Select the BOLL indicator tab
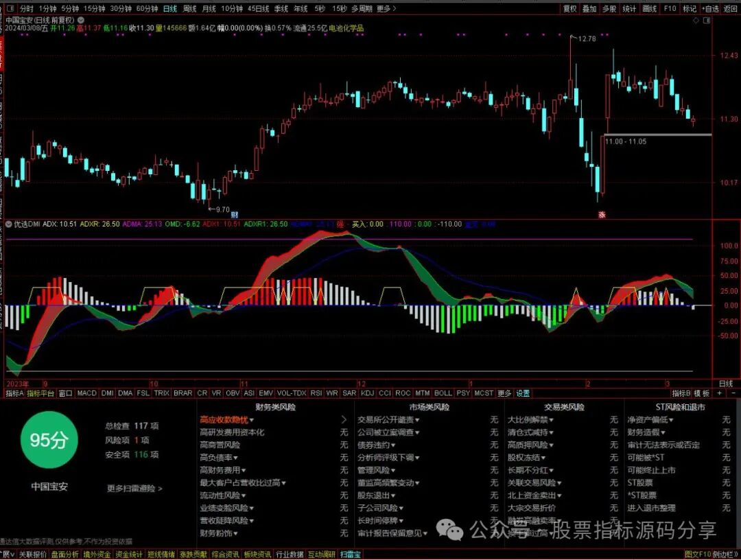Image resolution: width=741 pixels, height=560 pixels. coord(443,393)
